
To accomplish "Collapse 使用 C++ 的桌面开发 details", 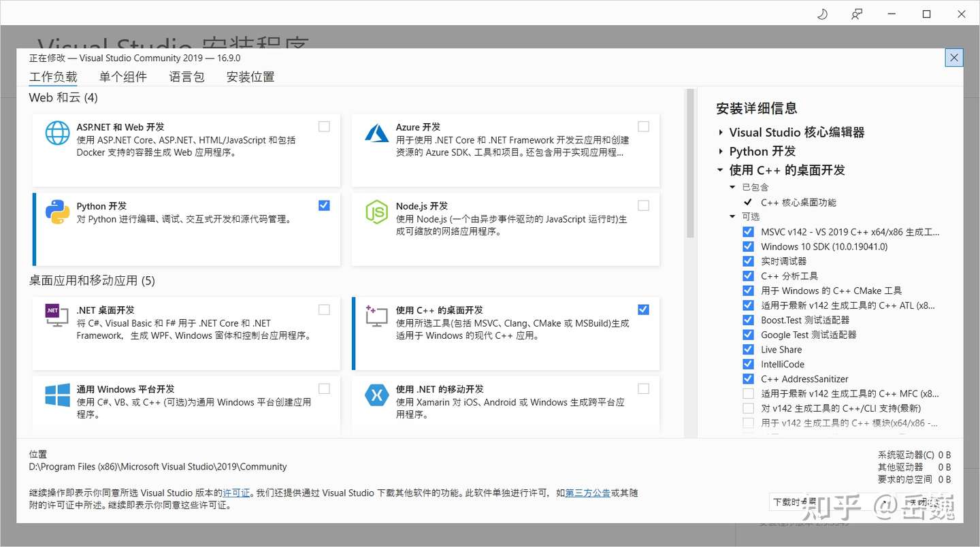I will tap(721, 170).
